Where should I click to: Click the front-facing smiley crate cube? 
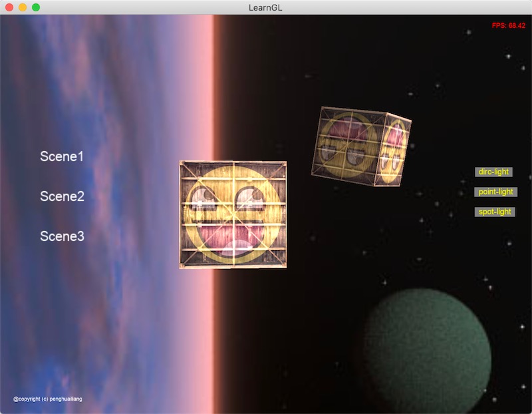point(233,214)
